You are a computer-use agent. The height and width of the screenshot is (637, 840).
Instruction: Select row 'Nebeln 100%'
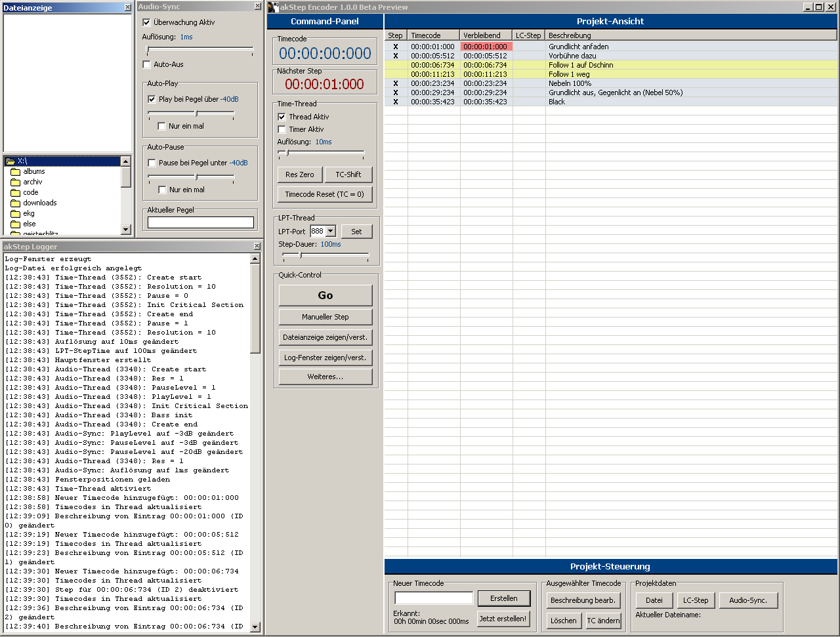(x=611, y=83)
